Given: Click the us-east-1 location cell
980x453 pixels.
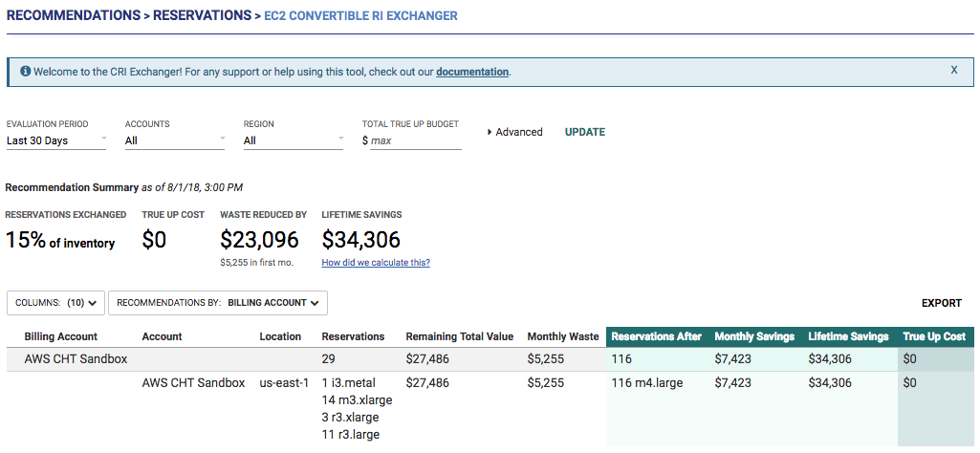Looking at the screenshot, I should tap(284, 383).
